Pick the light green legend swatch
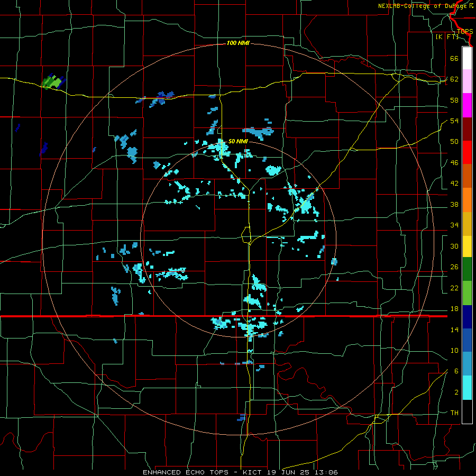This screenshot has width=476, height=476. (467, 293)
